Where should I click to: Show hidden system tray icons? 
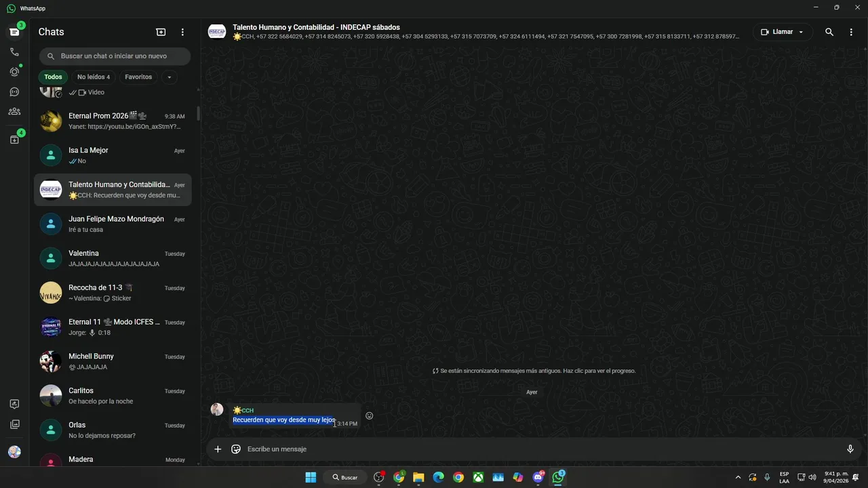pyautogui.click(x=738, y=477)
